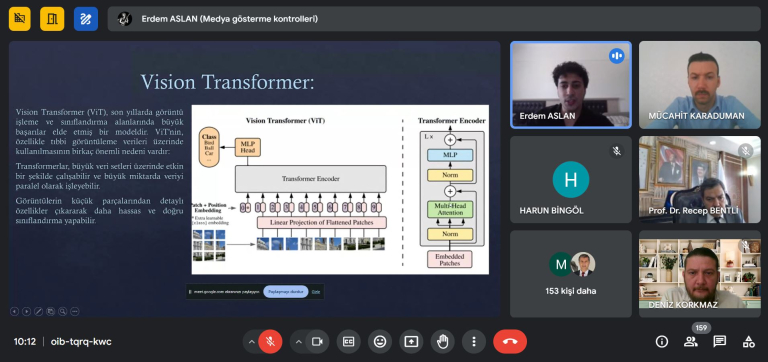The image size is (768, 362).
Task: Expand audio settings chevron beside microphone
Action: 251,342
